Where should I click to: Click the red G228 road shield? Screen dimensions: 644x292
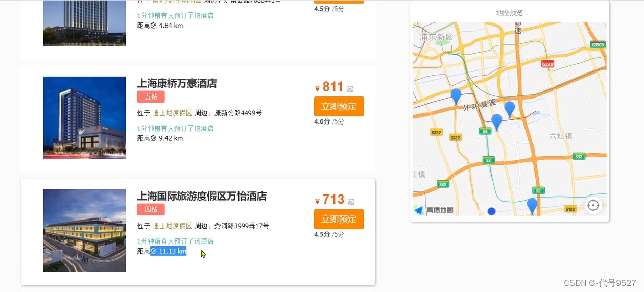[547, 64]
